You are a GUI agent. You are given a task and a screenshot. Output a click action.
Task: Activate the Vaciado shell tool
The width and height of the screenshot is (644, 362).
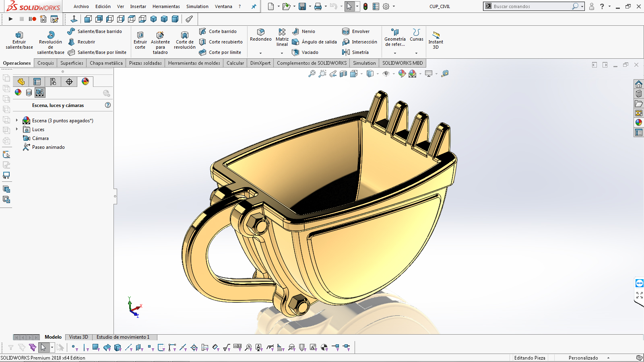click(305, 52)
